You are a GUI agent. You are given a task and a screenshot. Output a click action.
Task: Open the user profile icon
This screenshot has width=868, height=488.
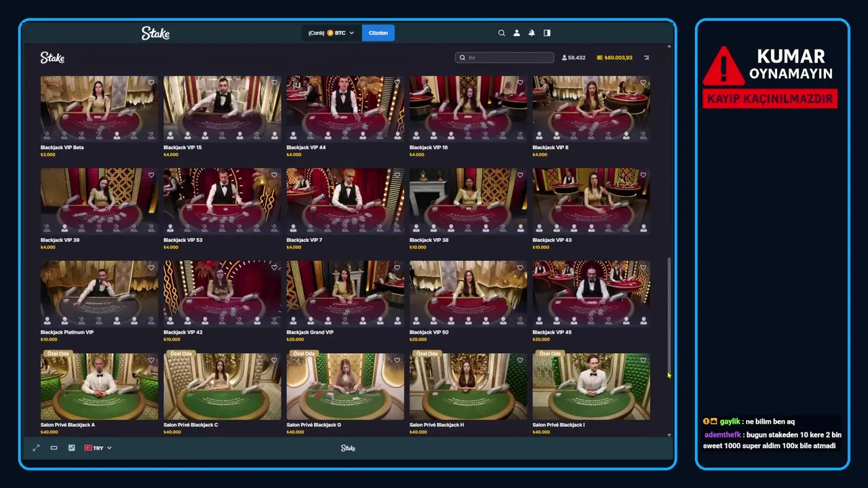[x=517, y=33]
